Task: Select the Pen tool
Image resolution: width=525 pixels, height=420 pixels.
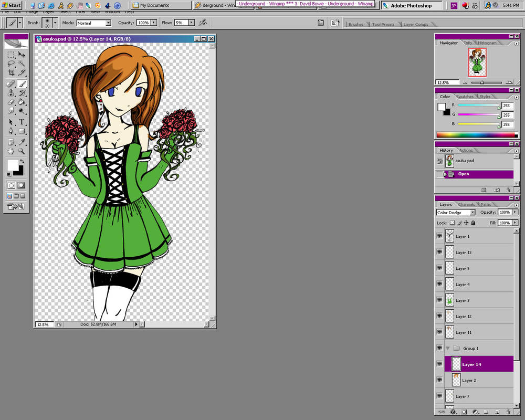Action: pos(11,131)
